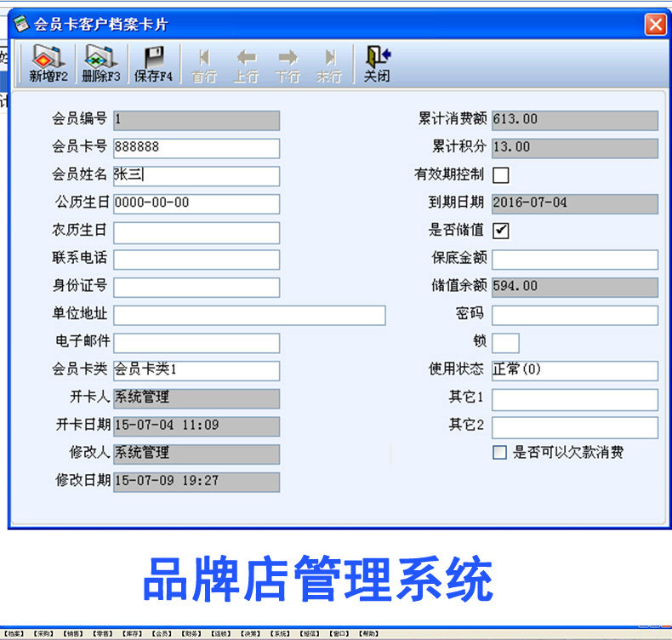Click the 其它1 input field
Viewport: 672px width, 640px height.
pos(575,398)
